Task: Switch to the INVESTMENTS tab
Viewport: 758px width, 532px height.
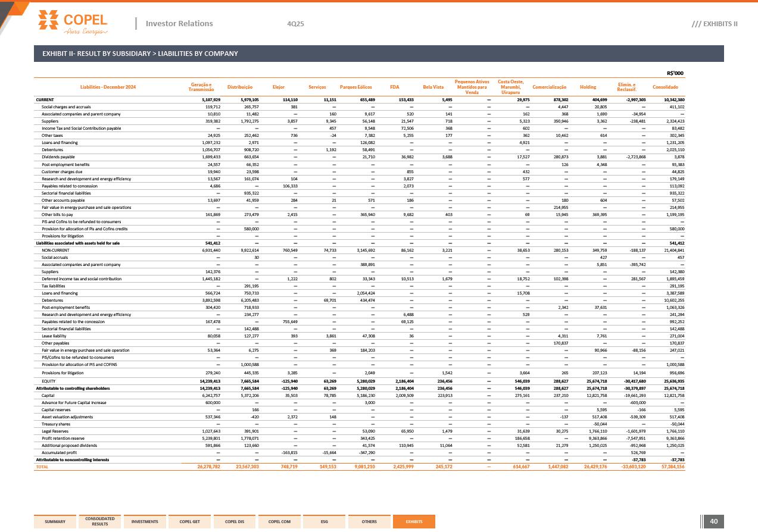Action: [x=145, y=521]
